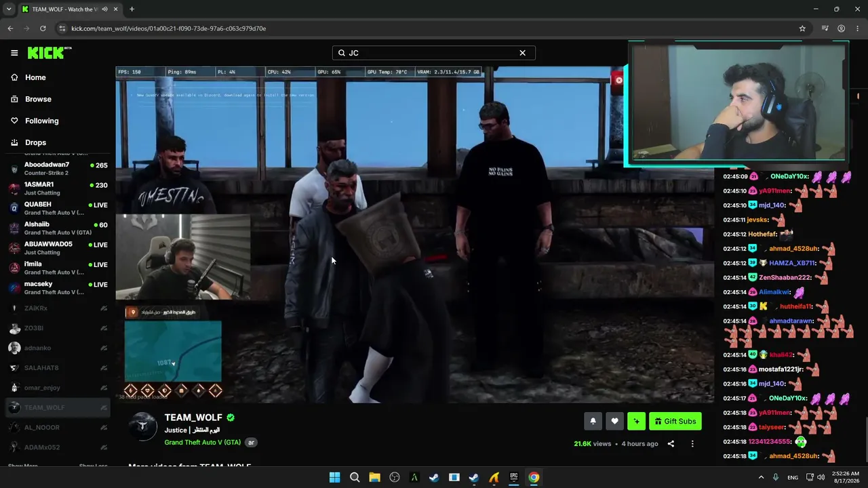
Task: Open the browser media controls icon
Action: (825, 28)
